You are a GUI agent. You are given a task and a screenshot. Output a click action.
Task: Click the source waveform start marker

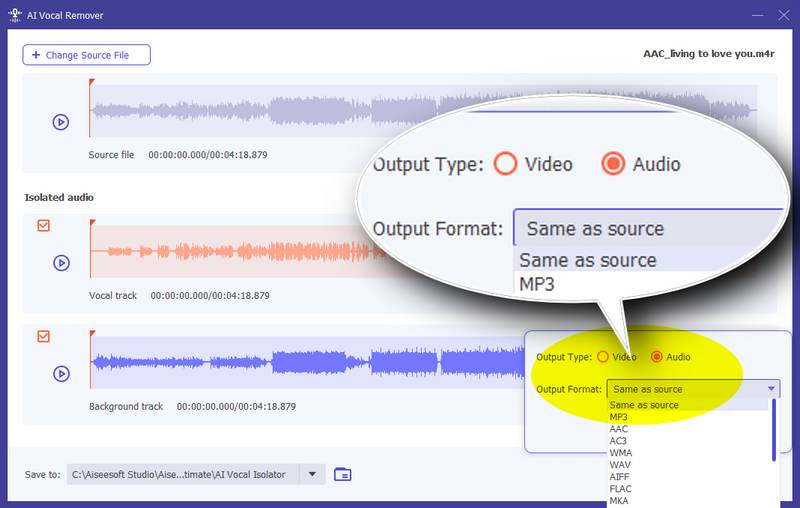[x=91, y=83]
